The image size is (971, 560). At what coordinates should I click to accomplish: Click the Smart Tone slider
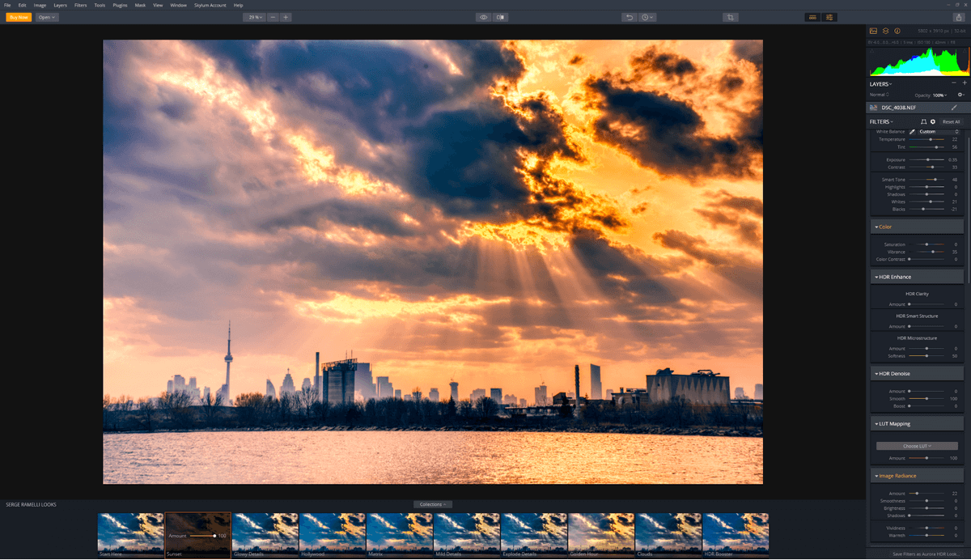[926, 180]
